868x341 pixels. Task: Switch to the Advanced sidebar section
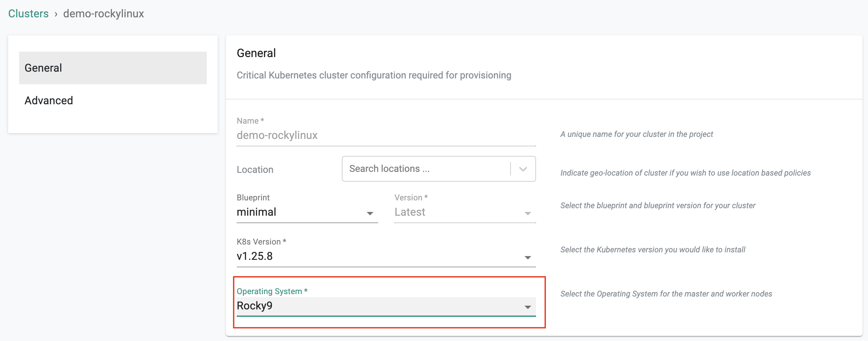click(113, 101)
